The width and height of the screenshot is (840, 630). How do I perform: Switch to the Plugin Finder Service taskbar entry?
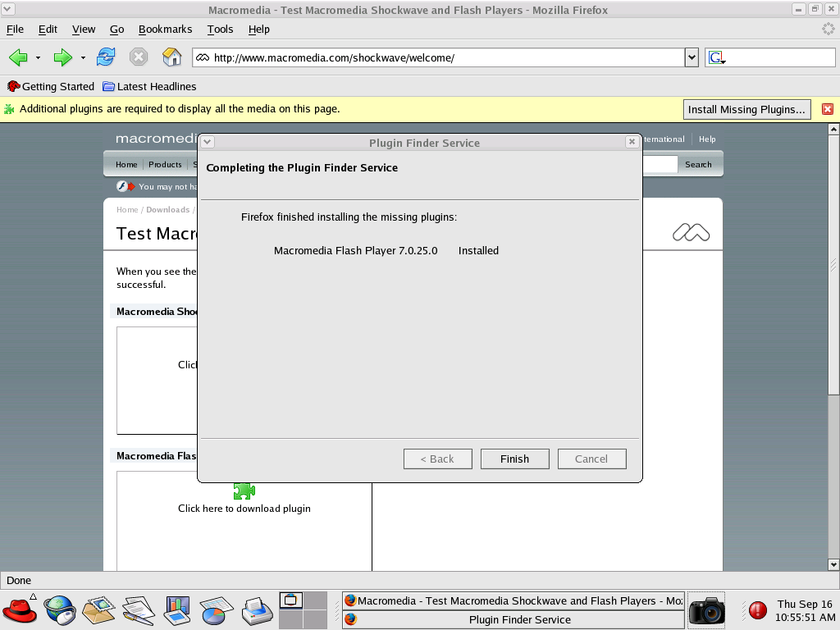click(x=513, y=619)
